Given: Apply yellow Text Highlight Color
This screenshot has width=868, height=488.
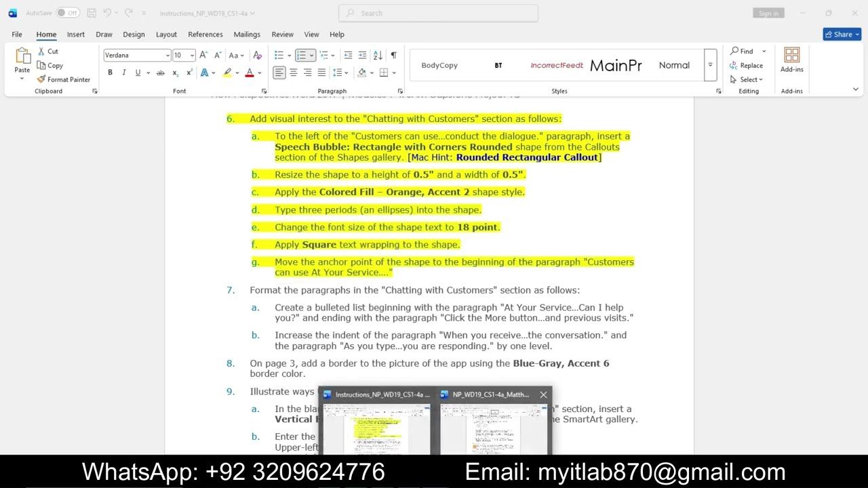Looking at the screenshot, I should [227, 73].
